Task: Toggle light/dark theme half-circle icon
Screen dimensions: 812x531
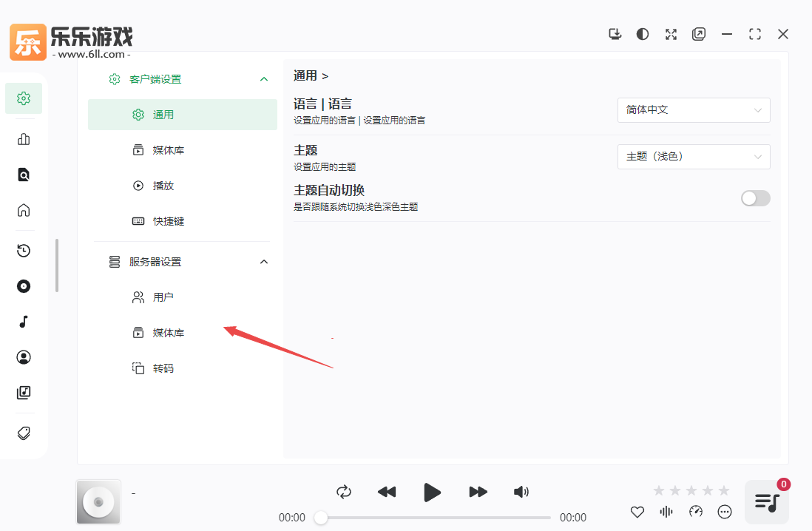Action: pos(643,34)
